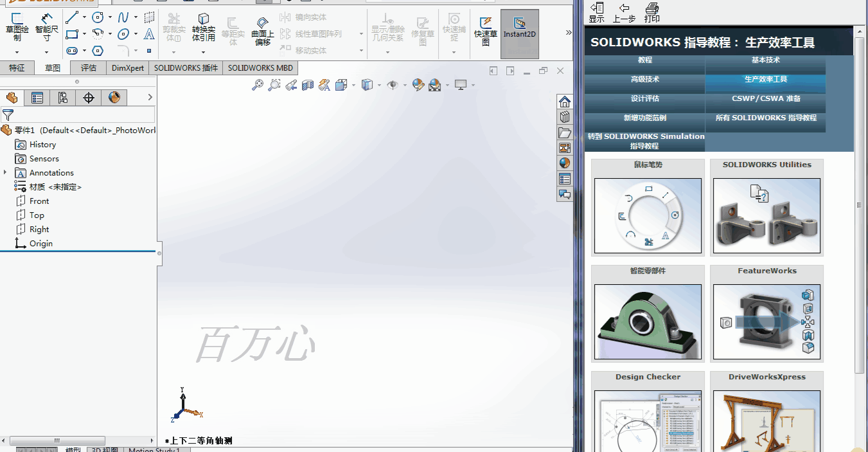Switch to the 评估 evaluate tab
868x452 pixels.
click(89, 68)
